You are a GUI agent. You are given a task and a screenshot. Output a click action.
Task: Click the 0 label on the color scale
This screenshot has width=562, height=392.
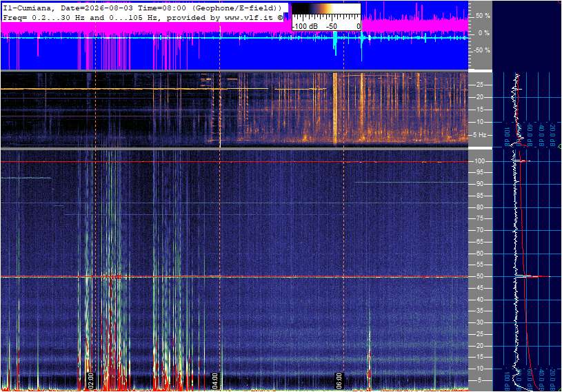click(x=358, y=26)
